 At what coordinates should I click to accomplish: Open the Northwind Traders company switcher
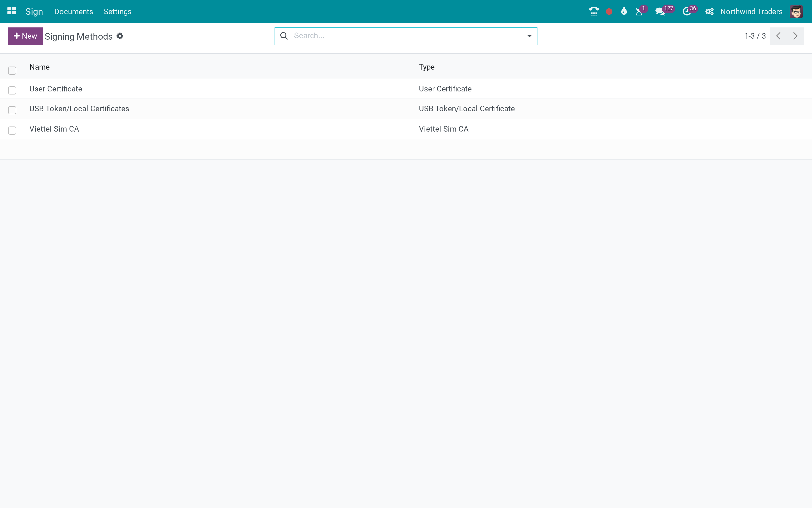tap(751, 12)
